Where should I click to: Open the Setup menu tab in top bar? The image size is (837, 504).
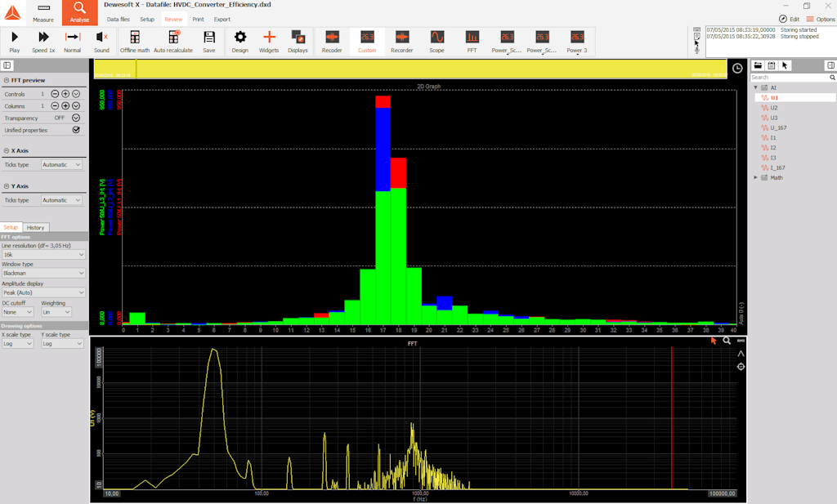coord(147,20)
